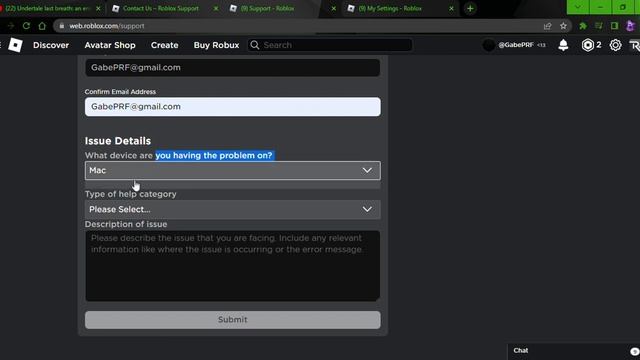
Task: Click the Confirm Email Address field
Action: [233, 107]
